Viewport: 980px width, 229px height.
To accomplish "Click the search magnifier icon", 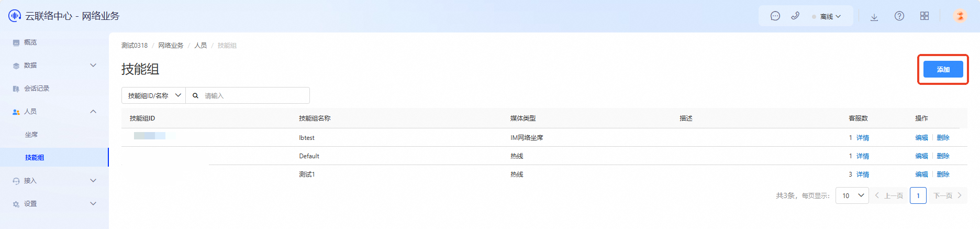I will [195, 96].
